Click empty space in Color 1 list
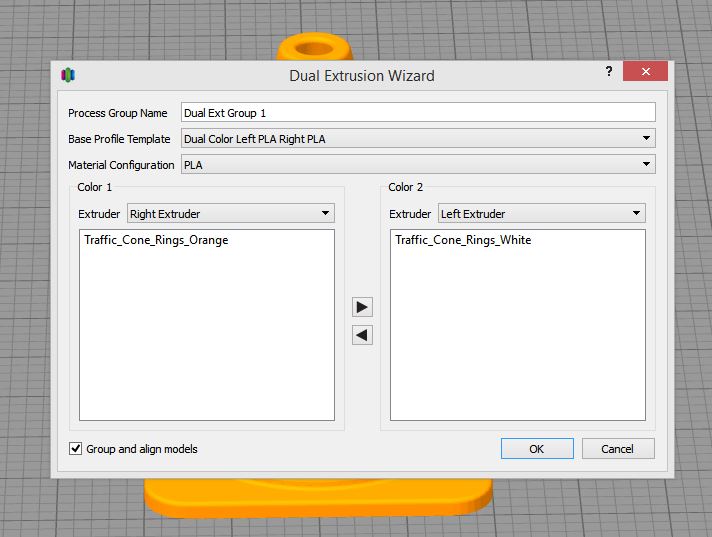This screenshot has width=712, height=537. coord(206,340)
